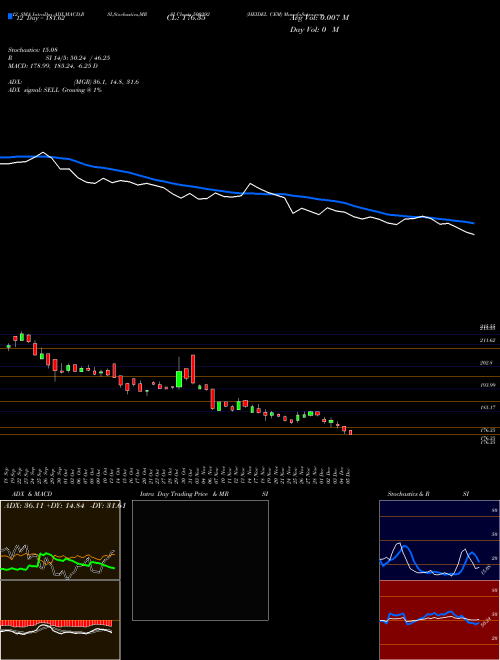Click the 'SI 14/3: 30.24 / 46.25' readout
The width and height of the screenshot is (500, 660).
(78, 58)
